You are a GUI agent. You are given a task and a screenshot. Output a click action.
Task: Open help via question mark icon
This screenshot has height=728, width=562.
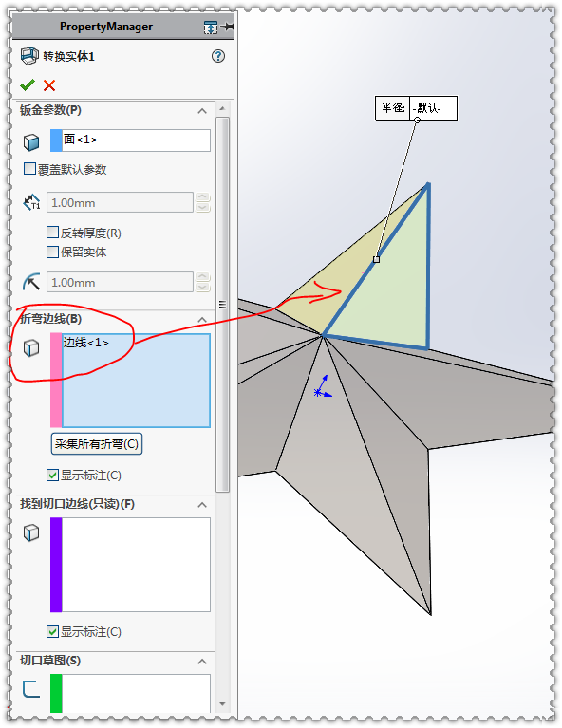[x=217, y=56]
